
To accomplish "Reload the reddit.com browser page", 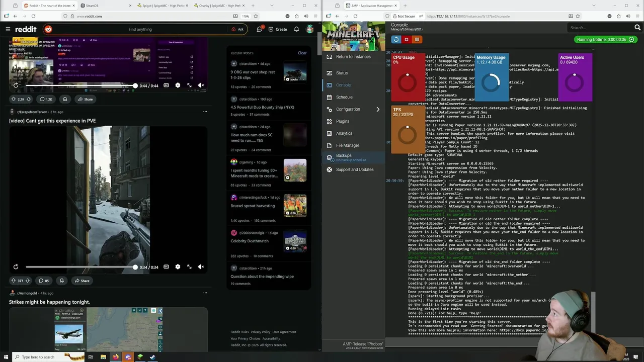I will 34,16.
